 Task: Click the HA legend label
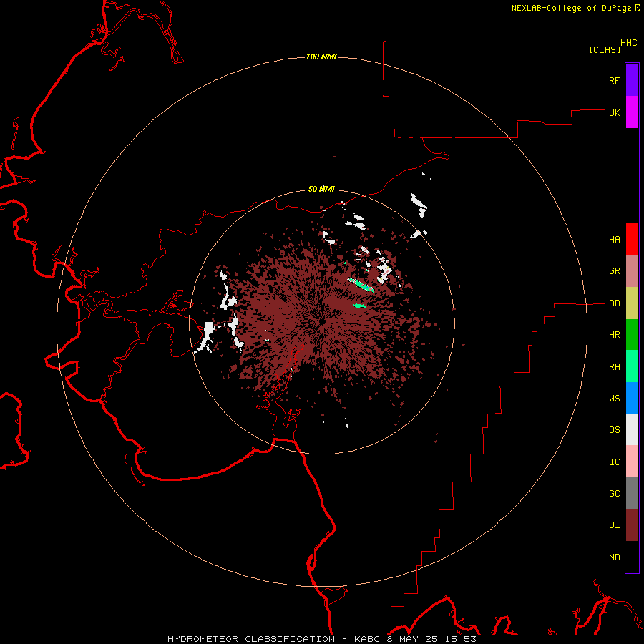[x=614, y=239]
